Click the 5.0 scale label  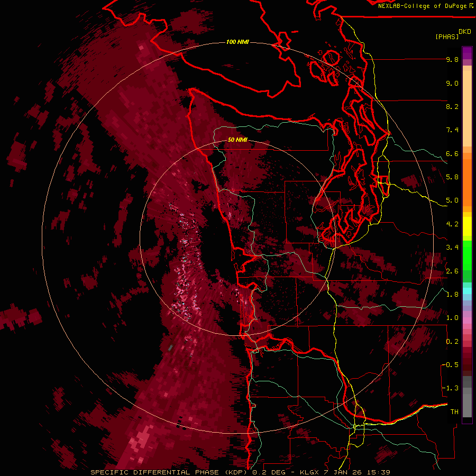pyautogui.click(x=452, y=200)
